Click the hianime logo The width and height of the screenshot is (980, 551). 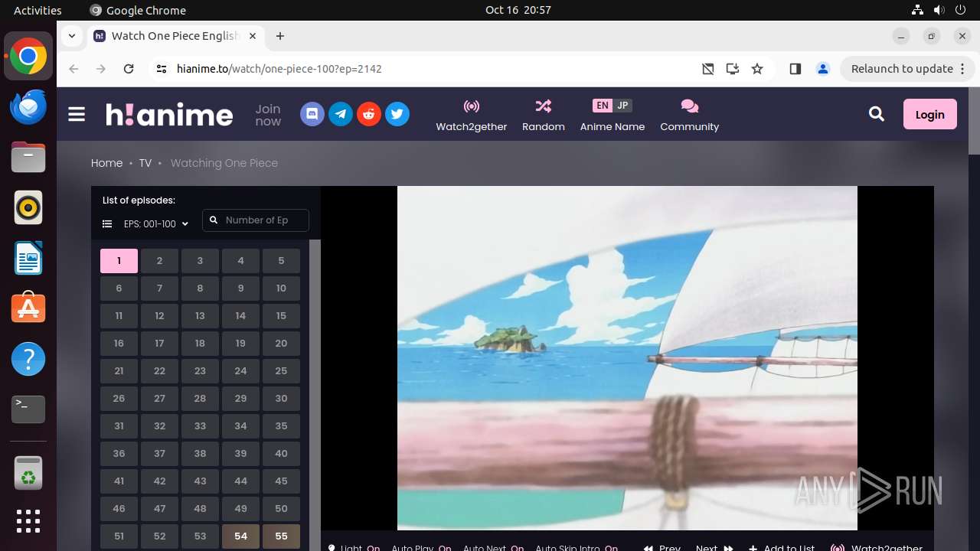pos(169,114)
